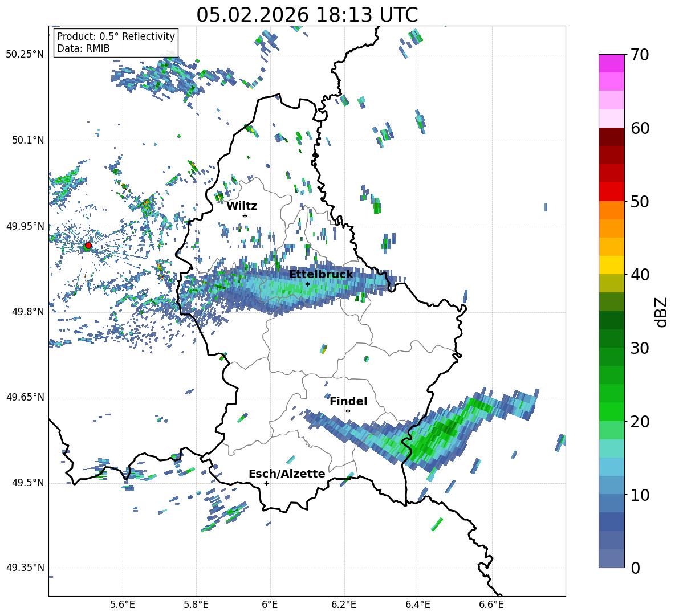Click the 50.25°N latitude label

tap(25, 55)
